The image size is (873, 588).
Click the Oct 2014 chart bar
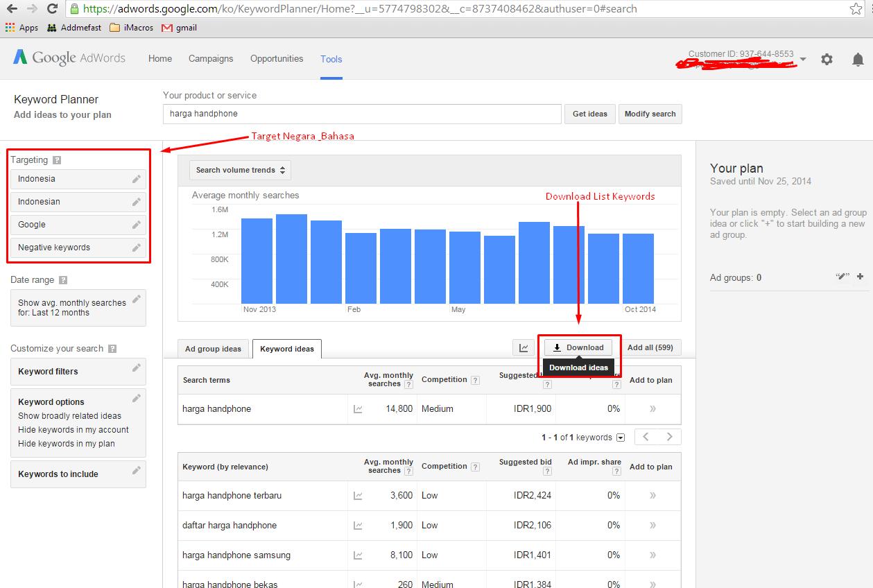pyautogui.click(x=638, y=269)
